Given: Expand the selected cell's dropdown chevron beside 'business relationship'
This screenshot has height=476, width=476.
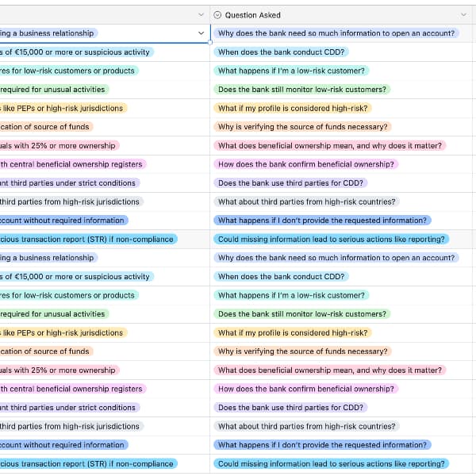Looking at the screenshot, I should [201, 33].
